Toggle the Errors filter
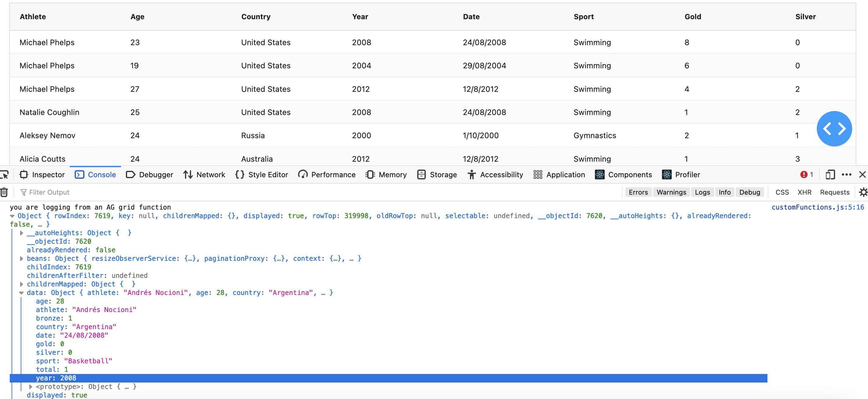This screenshot has height=399, width=868. (638, 192)
